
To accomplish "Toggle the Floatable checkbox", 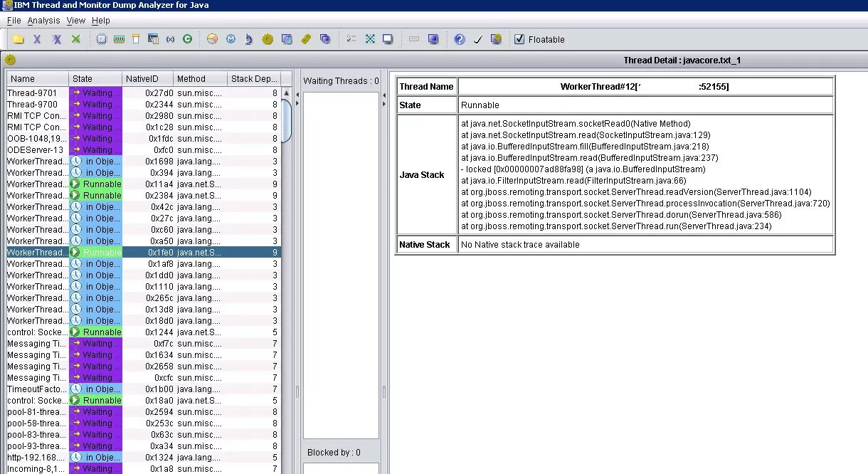I will click(519, 39).
